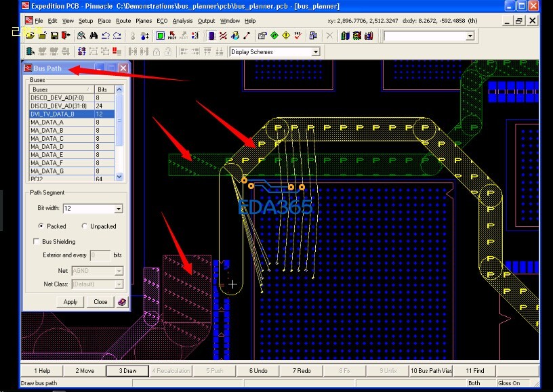This screenshot has height=392, width=553.
Task: Open the Bit width dropdown
Action: tap(119, 209)
